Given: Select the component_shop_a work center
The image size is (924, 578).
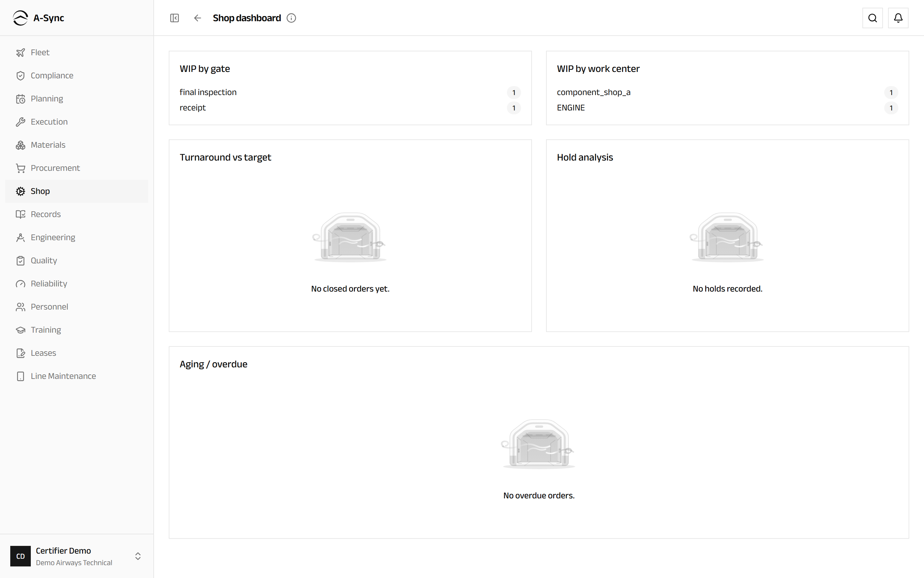Looking at the screenshot, I should click(x=727, y=92).
